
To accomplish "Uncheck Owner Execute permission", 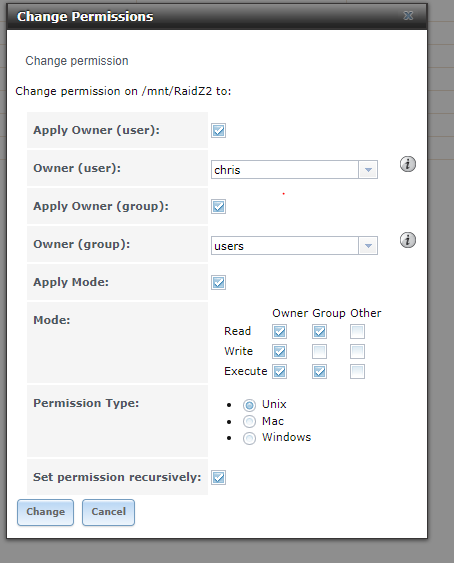I will pos(279,372).
